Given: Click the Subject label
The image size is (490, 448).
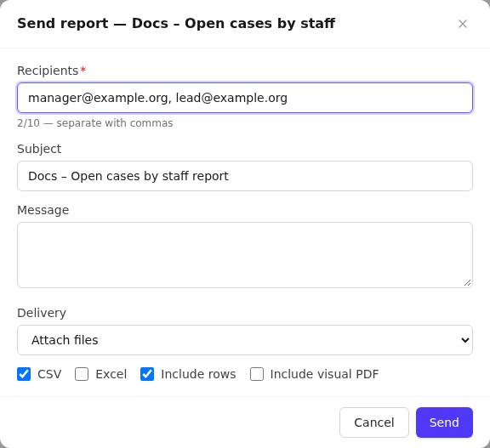Looking at the screenshot, I should [x=39, y=149].
